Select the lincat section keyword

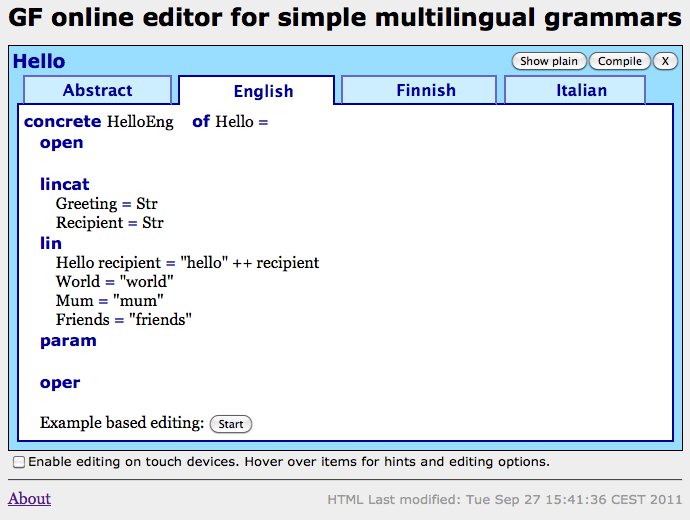[x=65, y=184]
